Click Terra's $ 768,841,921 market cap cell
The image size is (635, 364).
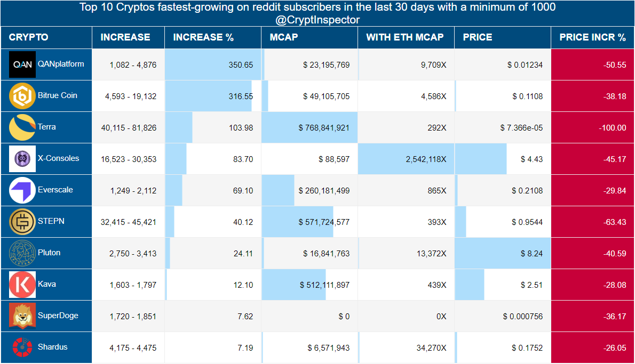[309, 128]
